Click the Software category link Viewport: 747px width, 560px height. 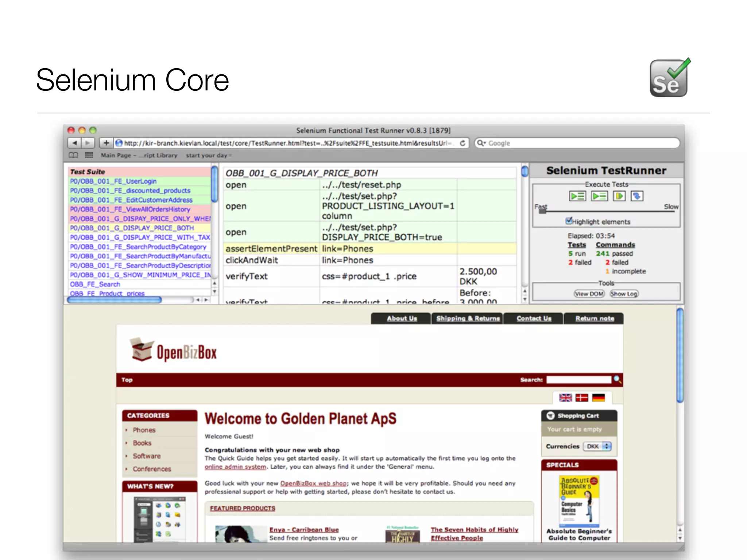pyautogui.click(x=147, y=456)
